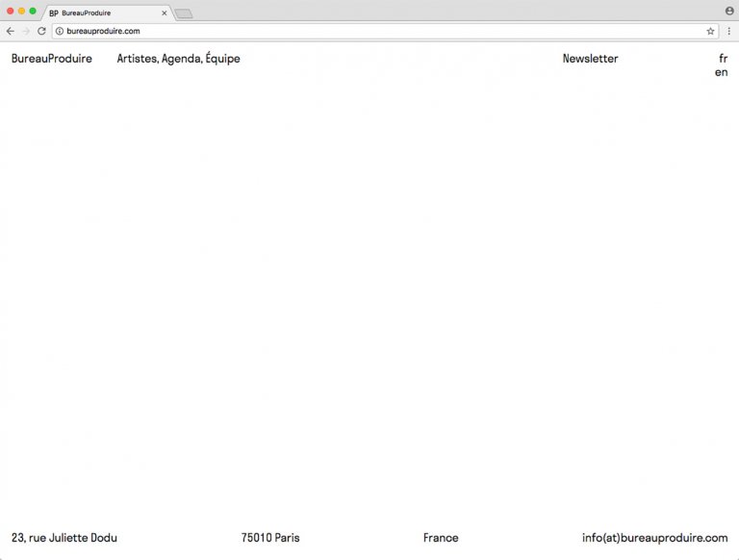The image size is (739, 560).
Task: Click the browser forward arrow
Action: point(26,31)
